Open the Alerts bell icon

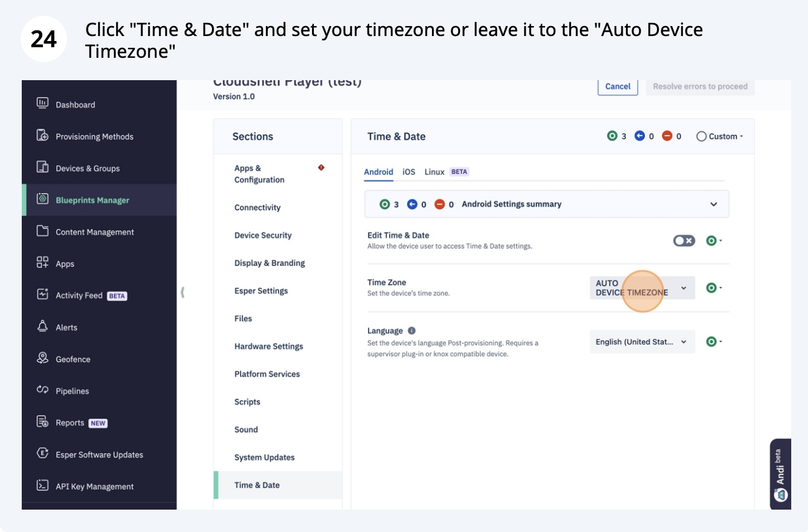[42, 326]
